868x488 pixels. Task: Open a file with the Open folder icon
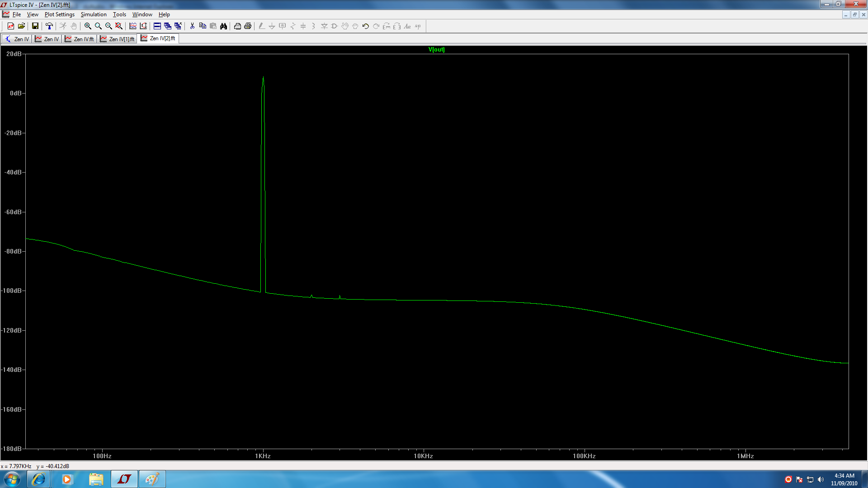click(x=21, y=26)
